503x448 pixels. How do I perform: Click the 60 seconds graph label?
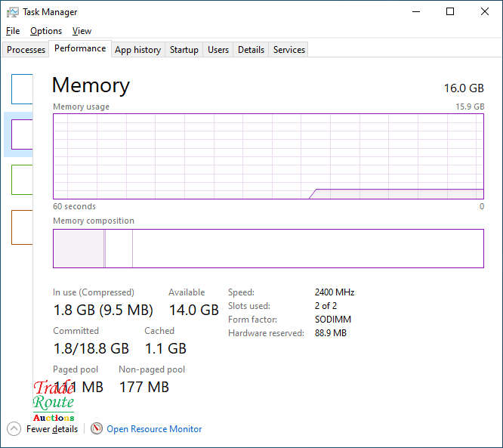75,206
